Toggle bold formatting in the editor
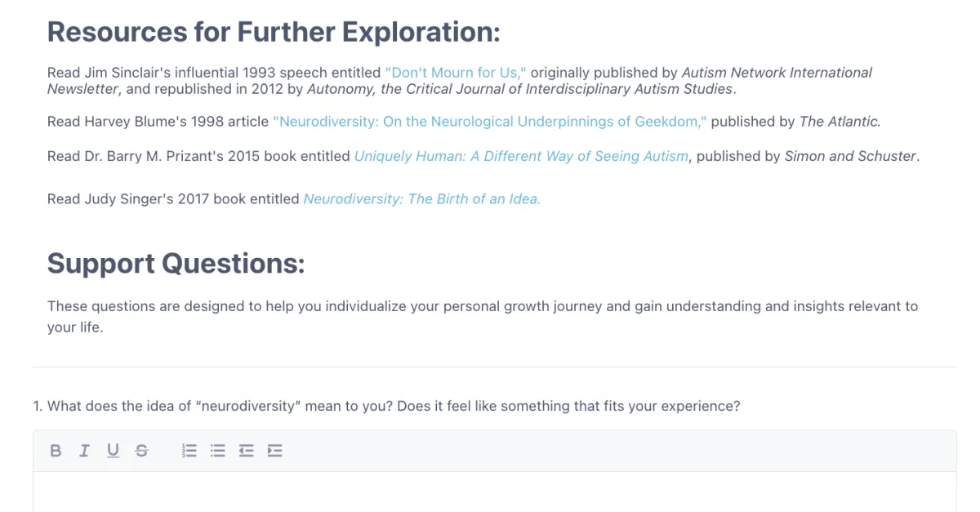The image size is (980, 512). [56, 450]
